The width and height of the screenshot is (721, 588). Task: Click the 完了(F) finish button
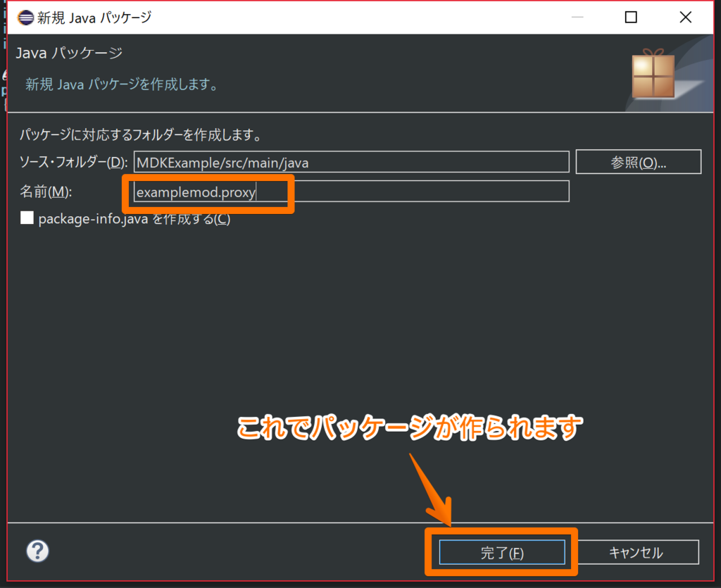(x=502, y=552)
